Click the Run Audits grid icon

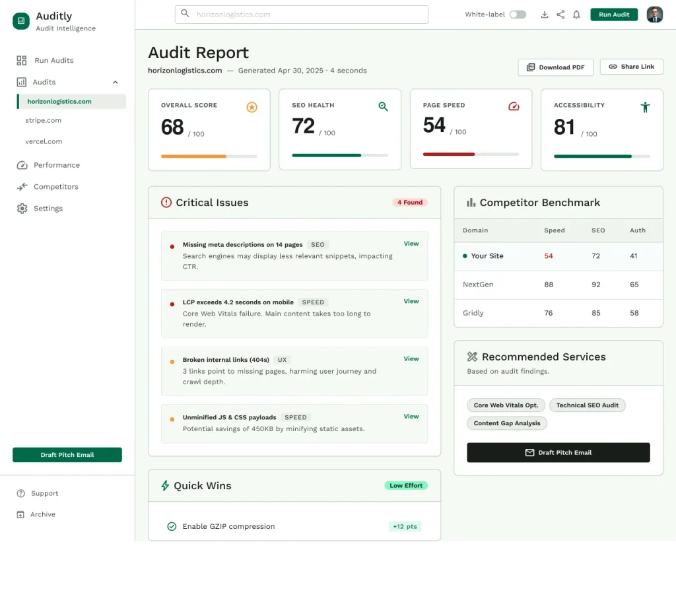[22, 60]
